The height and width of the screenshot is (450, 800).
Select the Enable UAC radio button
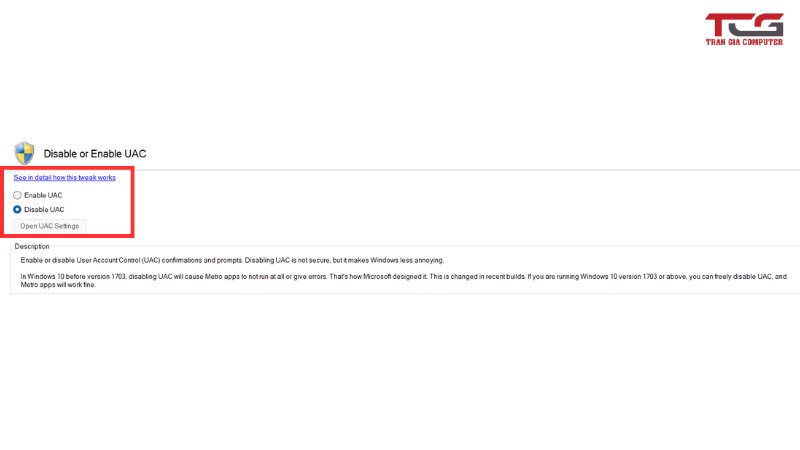[x=17, y=194]
